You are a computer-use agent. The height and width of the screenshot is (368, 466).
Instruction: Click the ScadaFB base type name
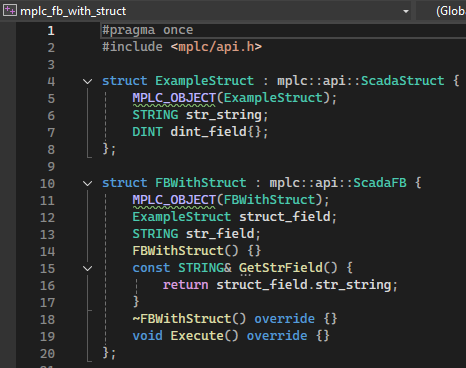(x=380, y=183)
